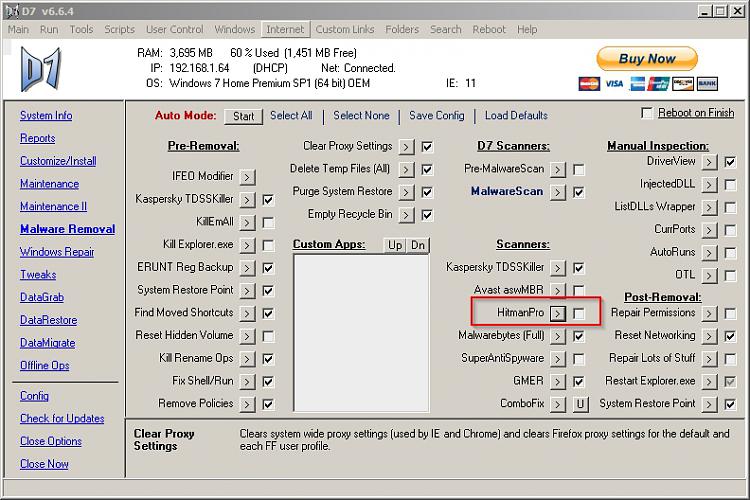Viewport: 750px width, 500px height.
Task: Run Repair Permissions arrow button
Action: click(x=709, y=313)
